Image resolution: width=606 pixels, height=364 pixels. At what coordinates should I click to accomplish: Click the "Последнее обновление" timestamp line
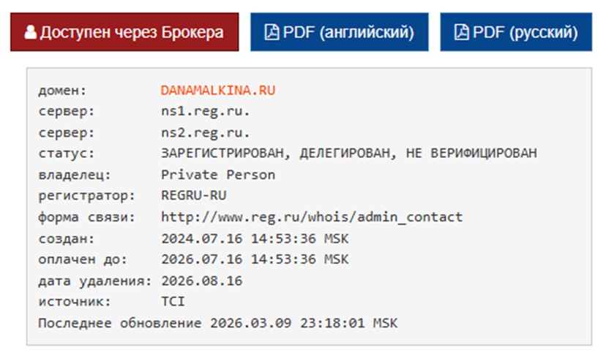point(218,322)
